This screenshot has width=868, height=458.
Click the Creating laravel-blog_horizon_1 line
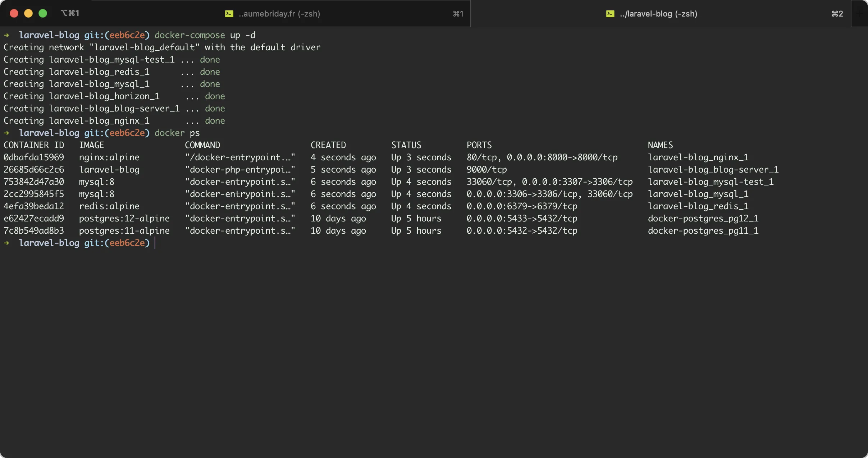114,96
